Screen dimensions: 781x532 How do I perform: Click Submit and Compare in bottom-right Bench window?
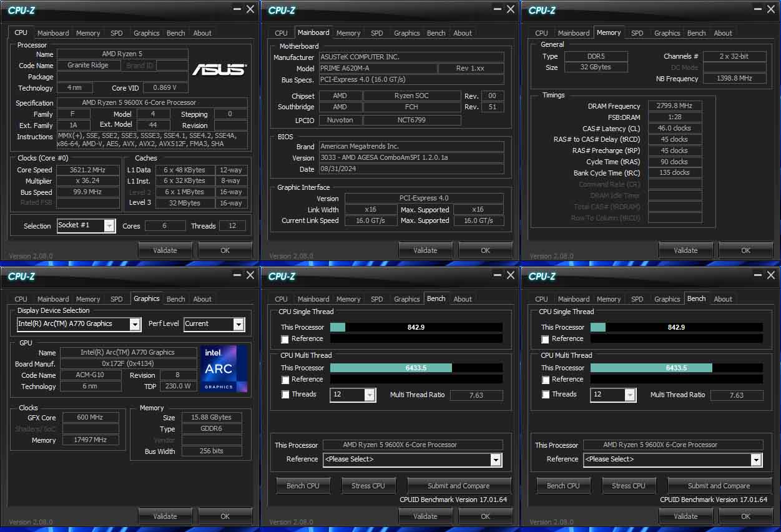tap(719, 486)
